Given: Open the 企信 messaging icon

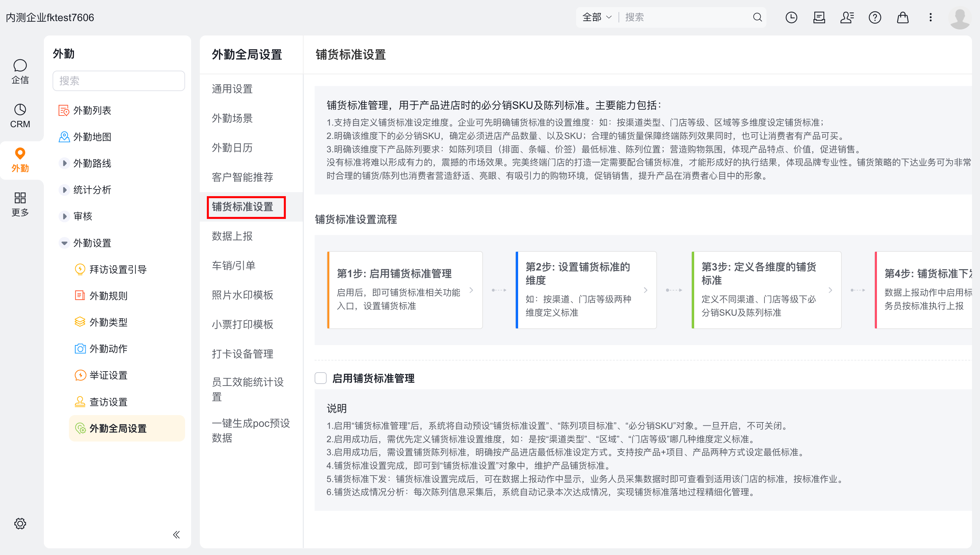Looking at the screenshot, I should pos(20,71).
